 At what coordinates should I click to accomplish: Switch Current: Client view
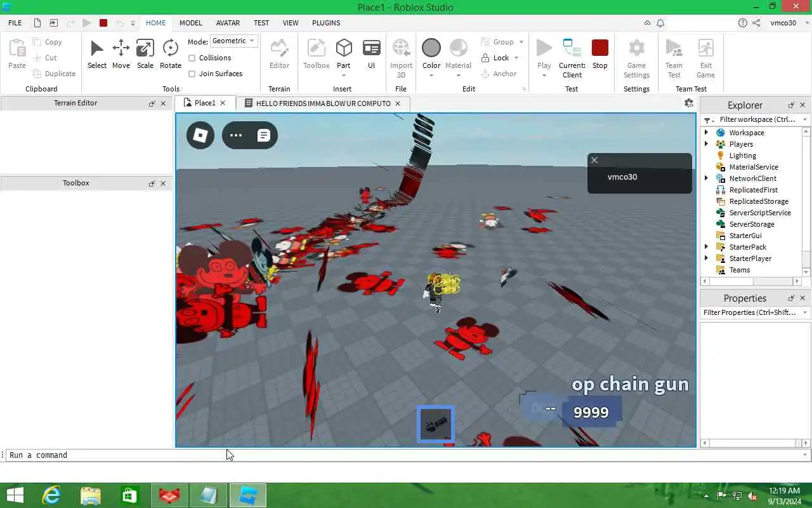tap(572, 57)
